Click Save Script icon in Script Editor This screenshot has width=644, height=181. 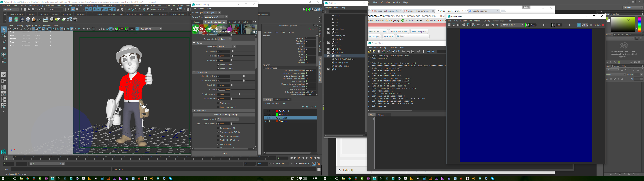tap(379, 51)
